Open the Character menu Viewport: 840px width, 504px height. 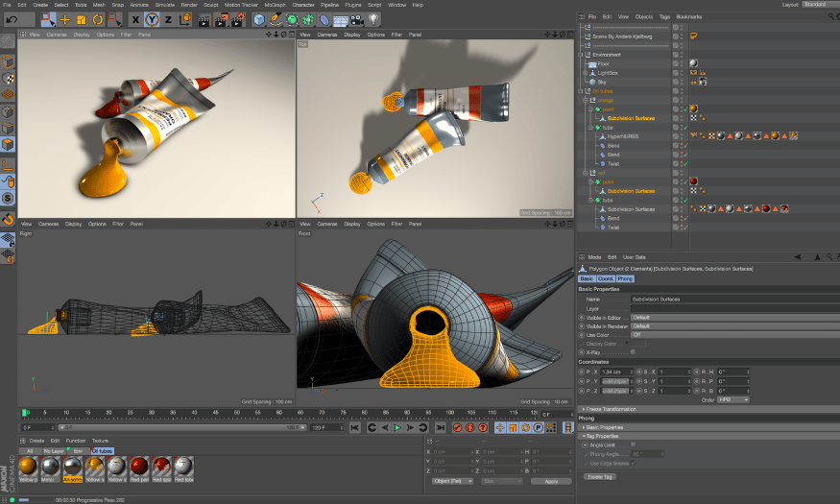click(303, 5)
